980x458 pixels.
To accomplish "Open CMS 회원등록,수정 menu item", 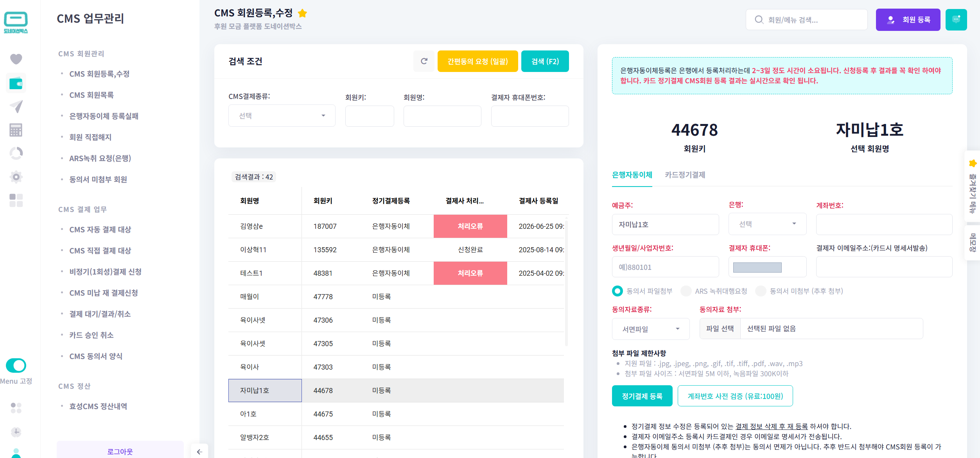I will 99,74.
